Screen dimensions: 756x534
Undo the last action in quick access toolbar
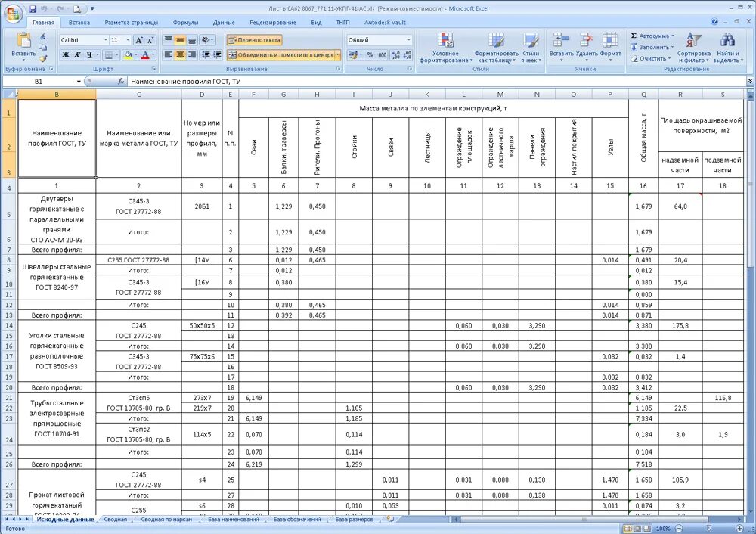tap(45, 8)
